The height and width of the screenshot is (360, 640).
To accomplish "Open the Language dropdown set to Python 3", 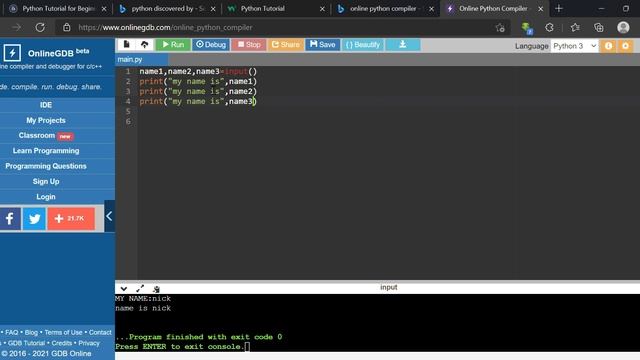I will [x=574, y=46].
